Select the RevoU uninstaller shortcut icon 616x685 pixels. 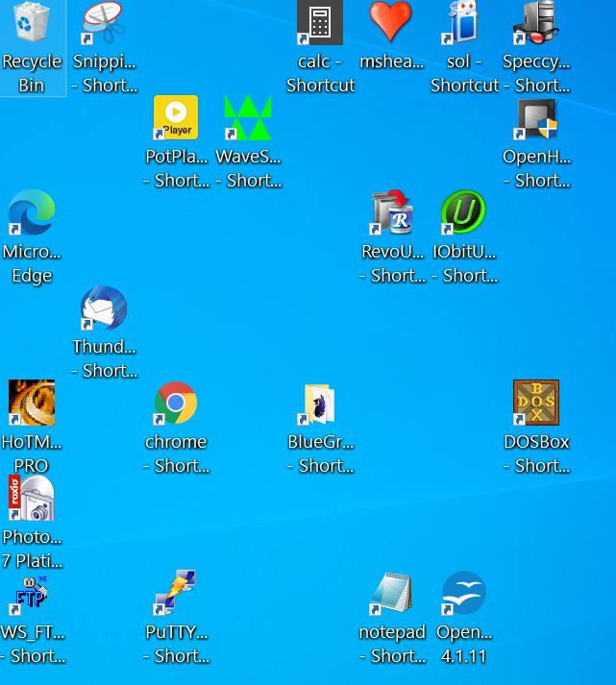point(392,212)
